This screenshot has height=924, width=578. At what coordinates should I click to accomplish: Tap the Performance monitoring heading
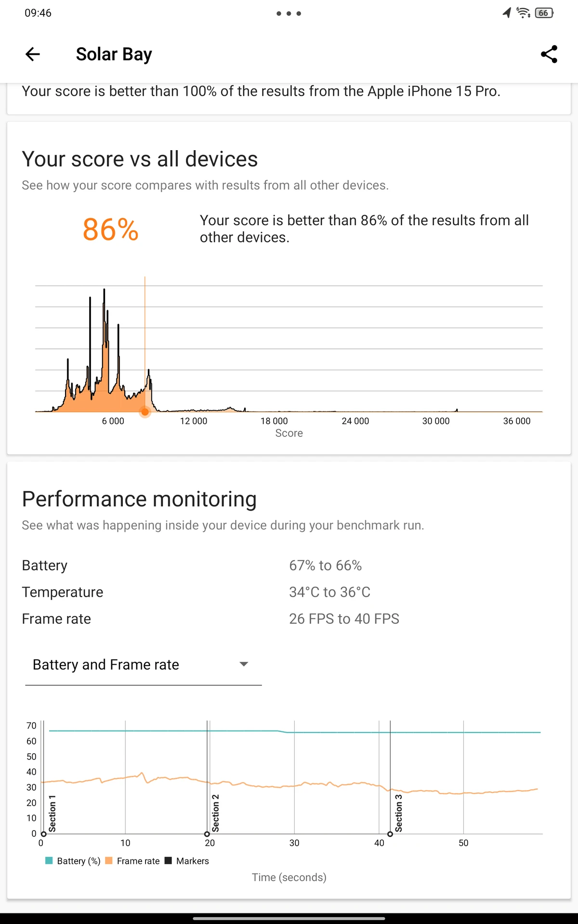coord(139,499)
